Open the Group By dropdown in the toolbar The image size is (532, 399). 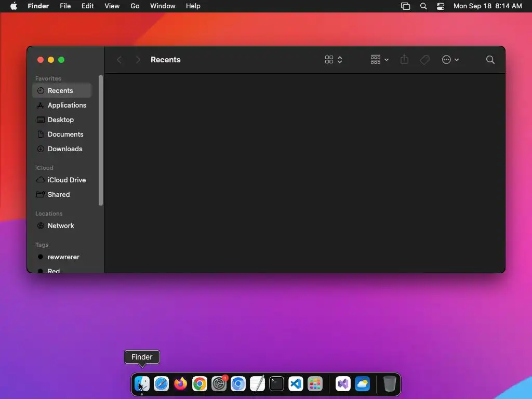click(379, 60)
